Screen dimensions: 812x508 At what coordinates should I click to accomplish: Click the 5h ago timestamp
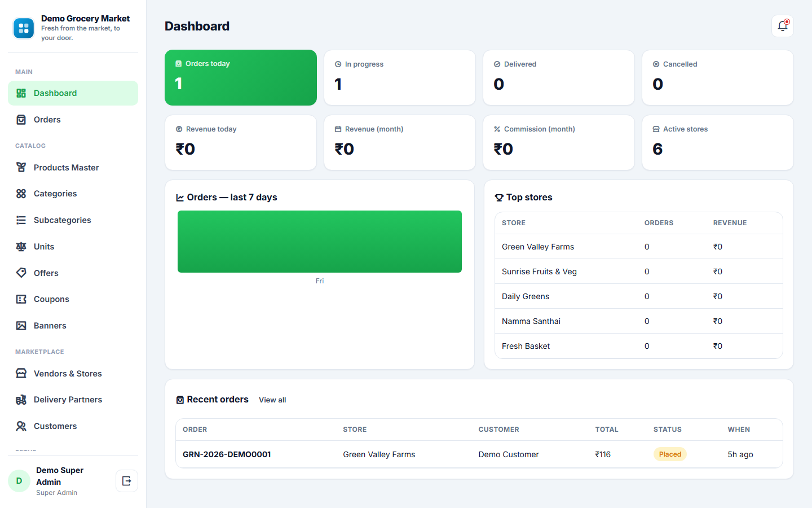coord(740,454)
